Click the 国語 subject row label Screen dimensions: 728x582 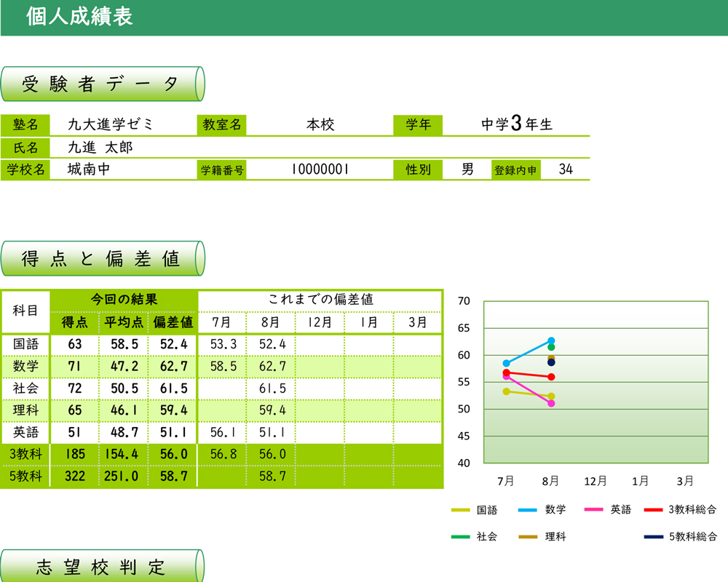point(25,344)
